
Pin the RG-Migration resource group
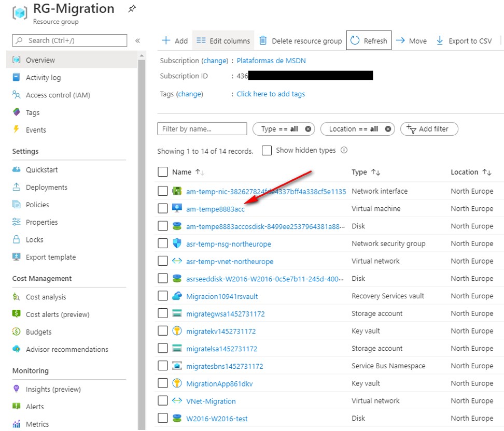click(132, 9)
